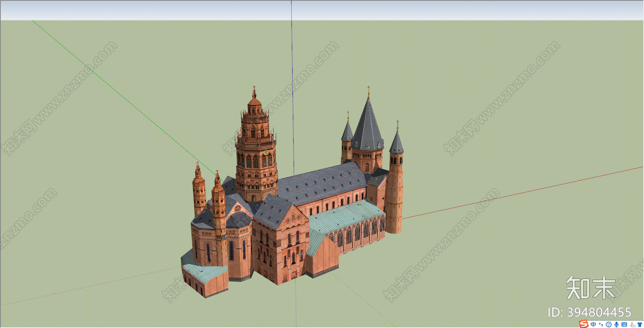
Task: Open the Sogou emoji smiley panel
Action: (x=609, y=324)
